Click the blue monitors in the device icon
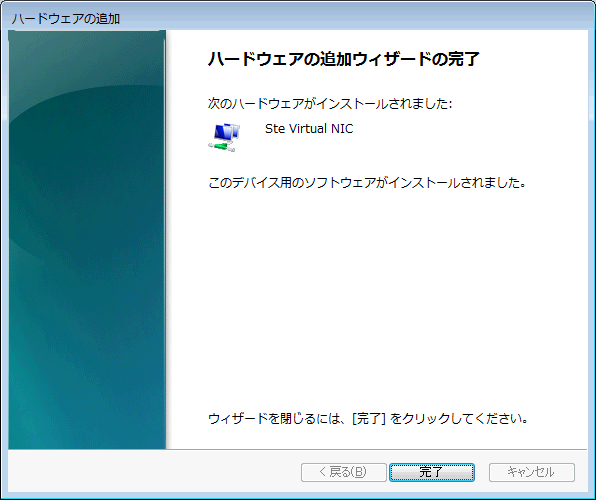 (x=227, y=132)
